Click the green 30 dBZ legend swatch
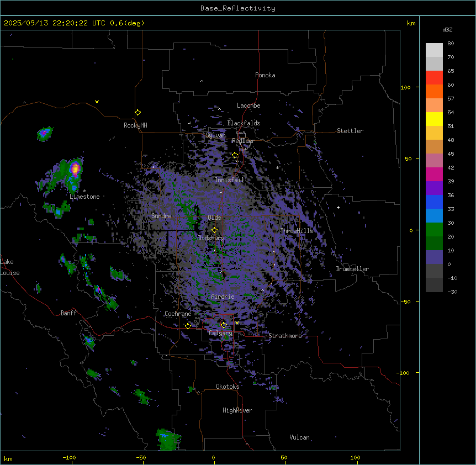The image size is (476, 465). [434, 230]
